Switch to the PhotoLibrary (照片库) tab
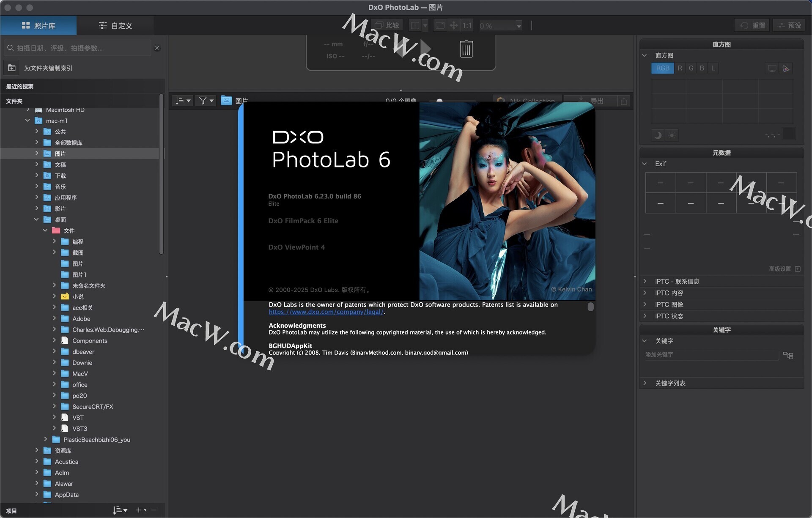The width and height of the screenshot is (812, 518). point(38,25)
